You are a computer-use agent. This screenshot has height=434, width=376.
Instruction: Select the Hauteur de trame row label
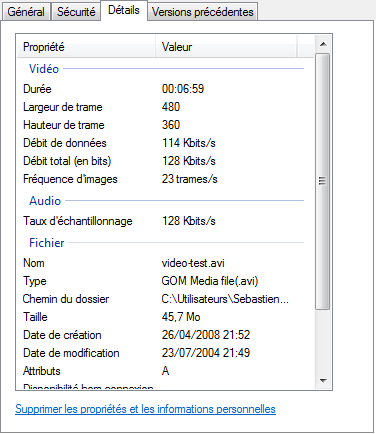[x=64, y=125]
